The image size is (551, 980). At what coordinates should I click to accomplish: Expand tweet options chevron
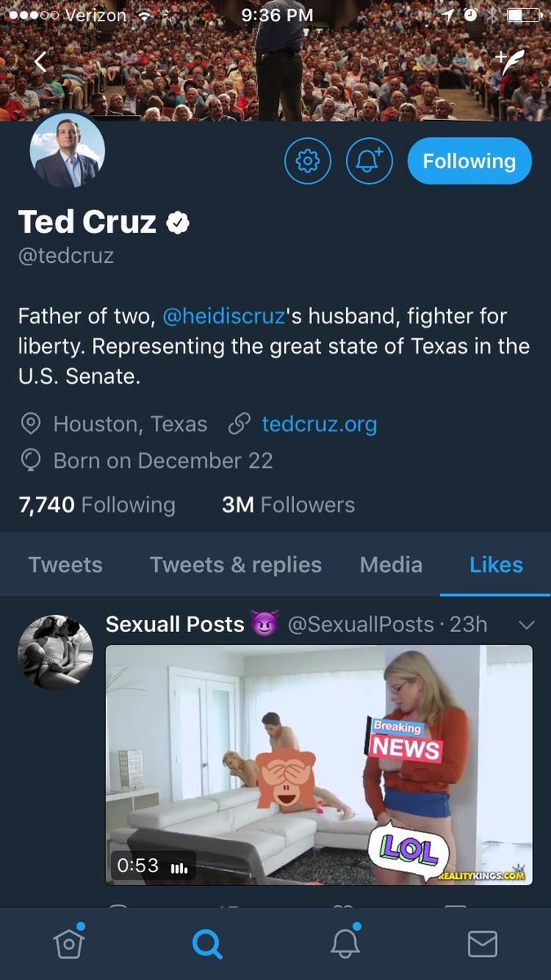[x=527, y=626]
